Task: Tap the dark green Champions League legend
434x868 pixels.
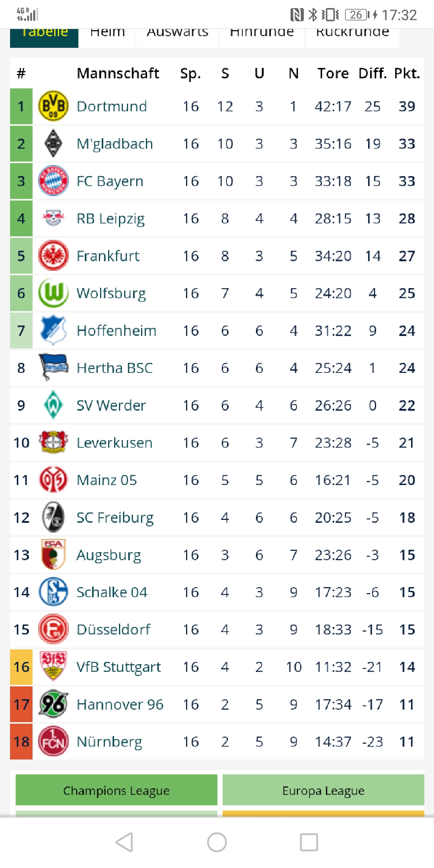Action: 116,790
